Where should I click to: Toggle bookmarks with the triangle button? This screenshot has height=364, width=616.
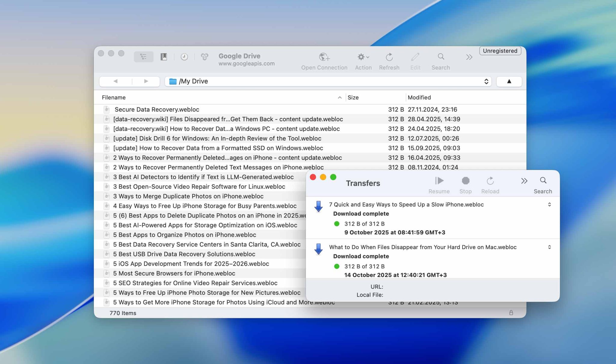509,81
